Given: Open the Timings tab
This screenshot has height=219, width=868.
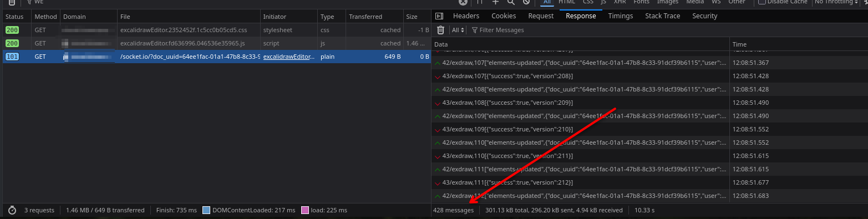Looking at the screenshot, I should (x=620, y=16).
